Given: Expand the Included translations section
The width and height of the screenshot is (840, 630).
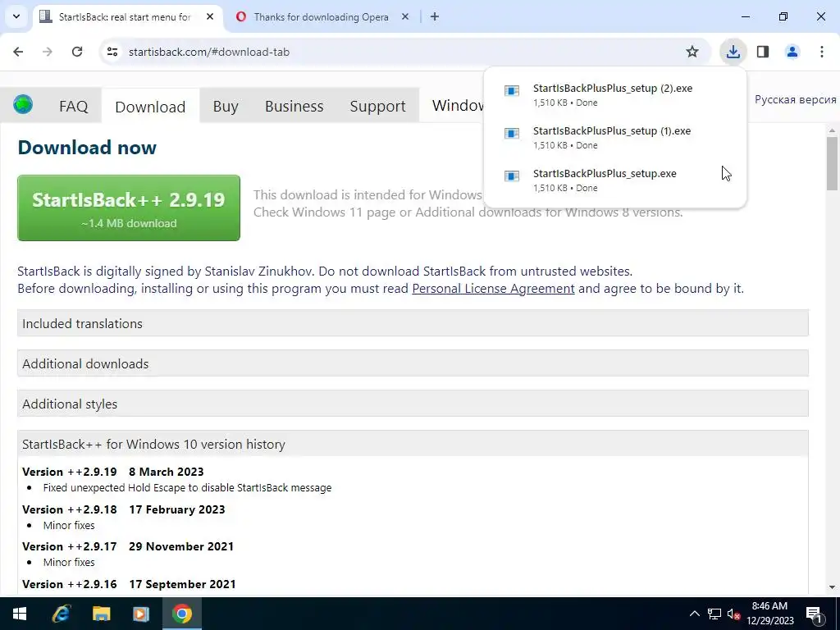Looking at the screenshot, I should click(x=413, y=323).
